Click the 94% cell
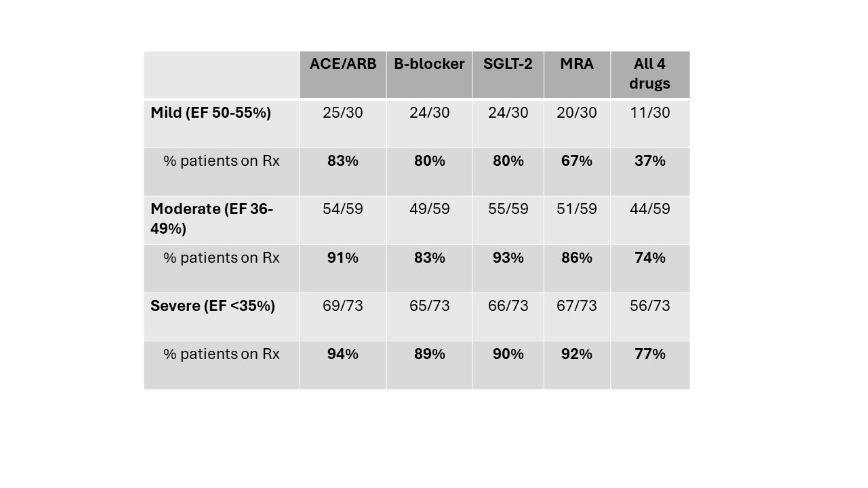868x488 pixels. coord(343,354)
